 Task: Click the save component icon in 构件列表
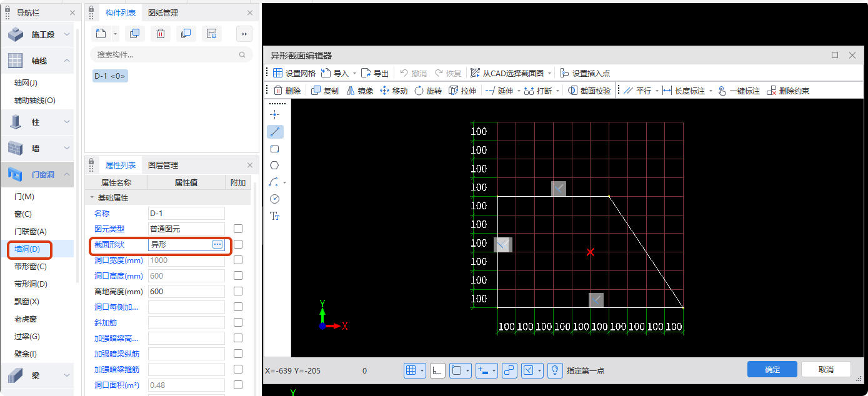coord(212,34)
